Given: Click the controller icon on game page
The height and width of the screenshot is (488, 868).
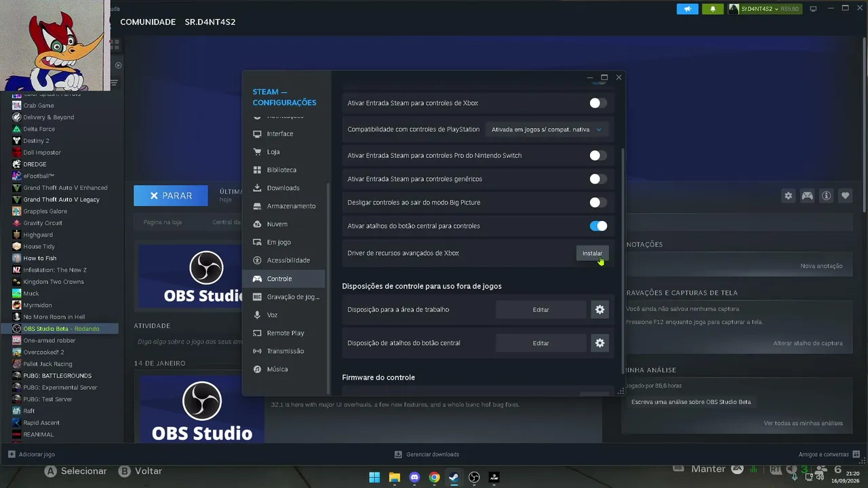Looking at the screenshot, I should click(807, 196).
